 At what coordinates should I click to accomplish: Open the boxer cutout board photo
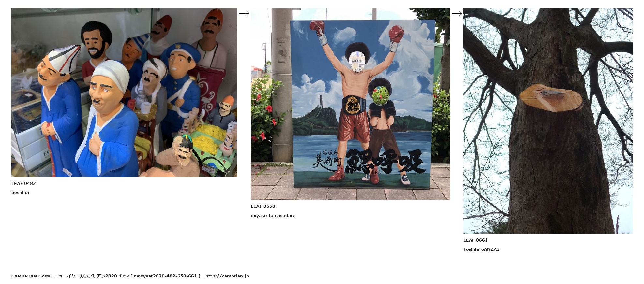pyautogui.click(x=350, y=104)
